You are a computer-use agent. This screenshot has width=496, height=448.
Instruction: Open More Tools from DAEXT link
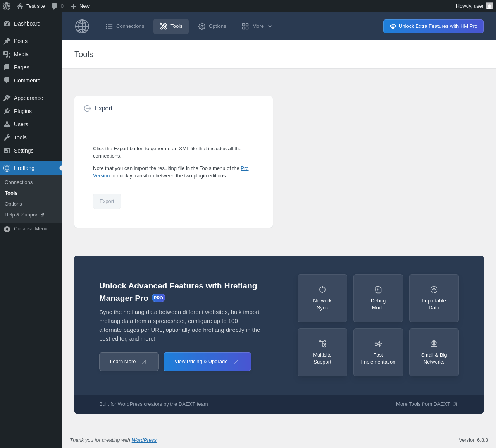point(427,404)
